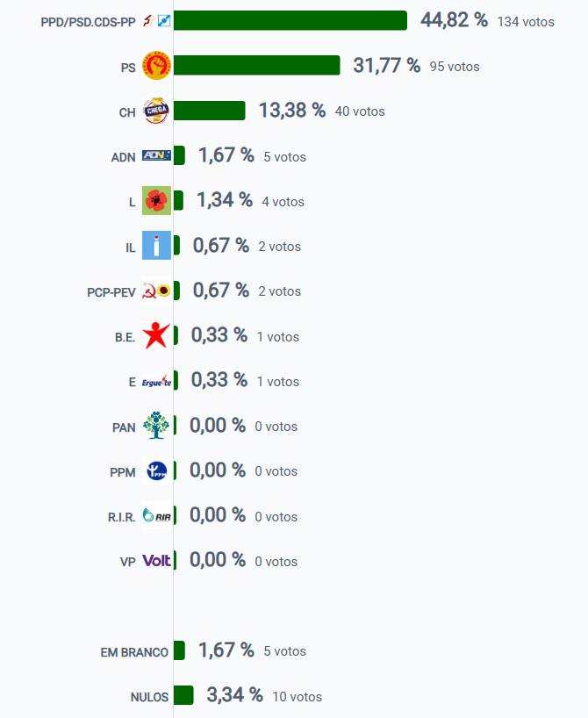Click the B.E. red star logo
The width and height of the screenshot is (588, 718).
(156, 335)
